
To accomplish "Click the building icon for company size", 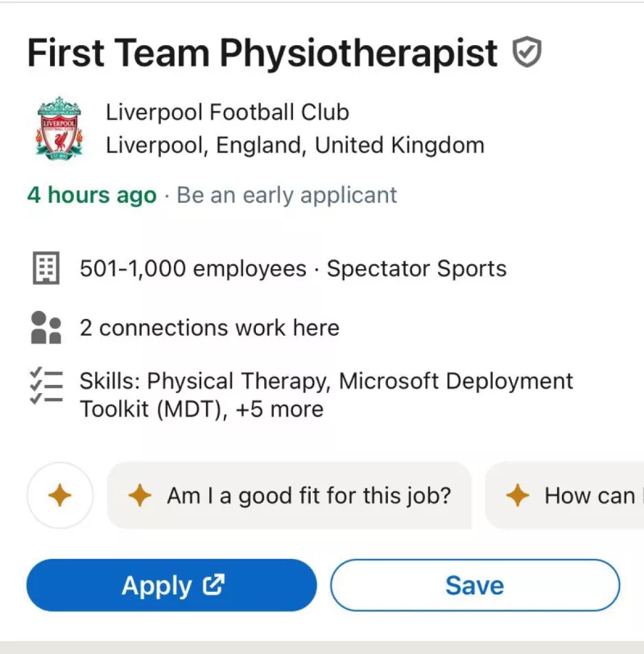I will click(x=47, y=268).
